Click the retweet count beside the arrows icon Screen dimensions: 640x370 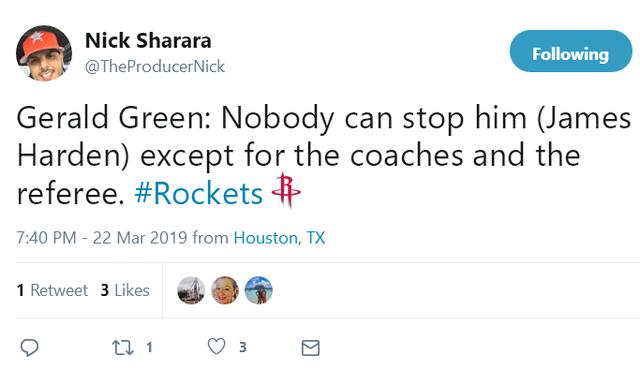[x=149, y=348]
